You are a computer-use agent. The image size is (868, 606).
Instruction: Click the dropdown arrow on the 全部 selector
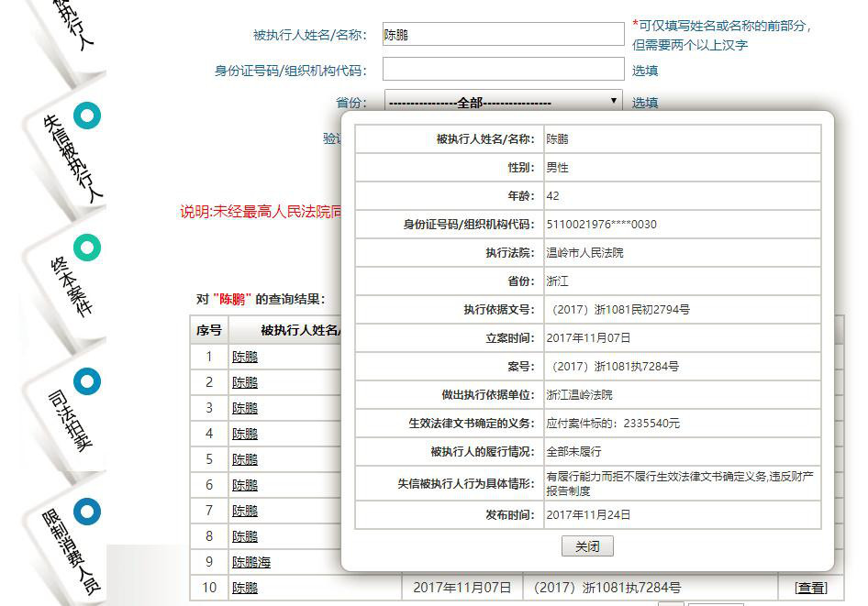(613, 102)
